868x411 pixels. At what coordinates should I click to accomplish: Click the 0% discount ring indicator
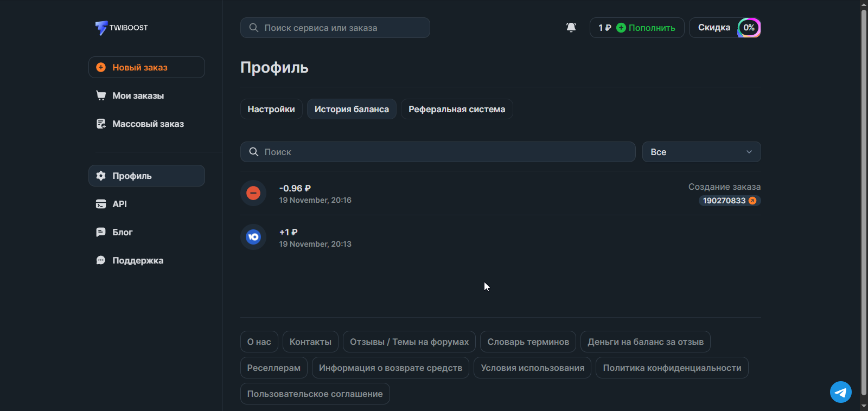749,28
